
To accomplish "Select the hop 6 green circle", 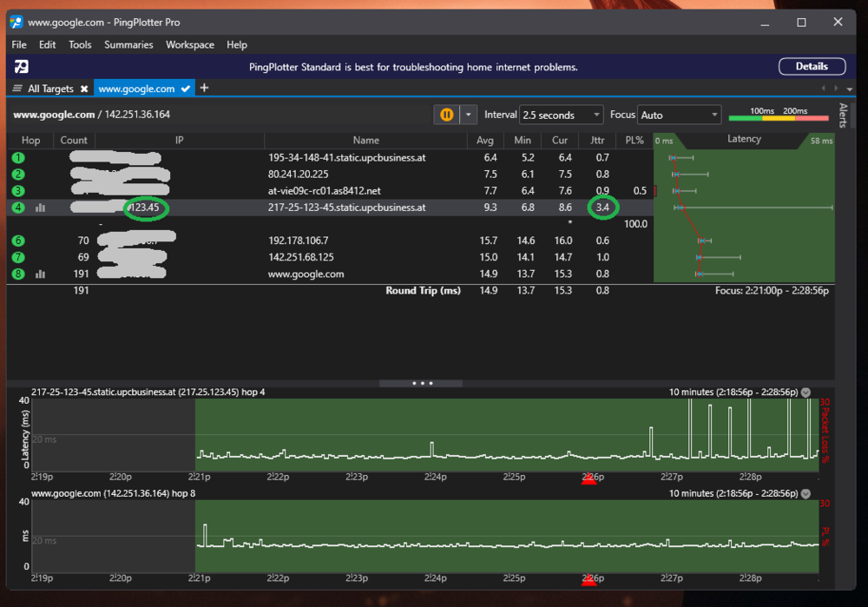I will click(18, 241).
